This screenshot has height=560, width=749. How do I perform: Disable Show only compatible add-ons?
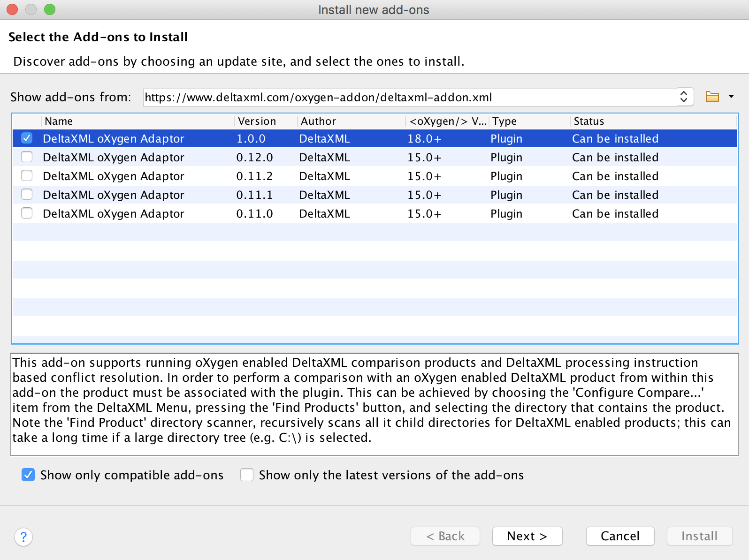[x=28, y=475]
